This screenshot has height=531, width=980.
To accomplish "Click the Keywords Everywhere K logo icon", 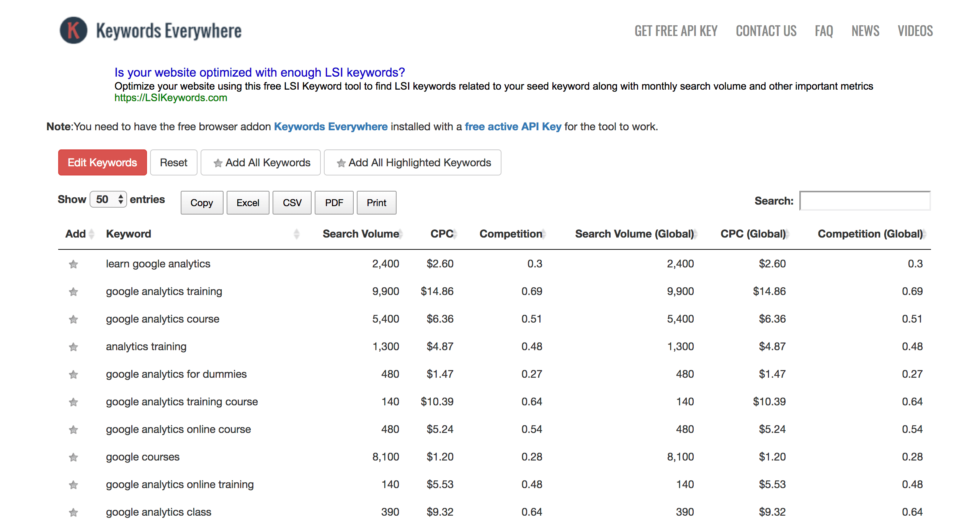I will (73, 30).
